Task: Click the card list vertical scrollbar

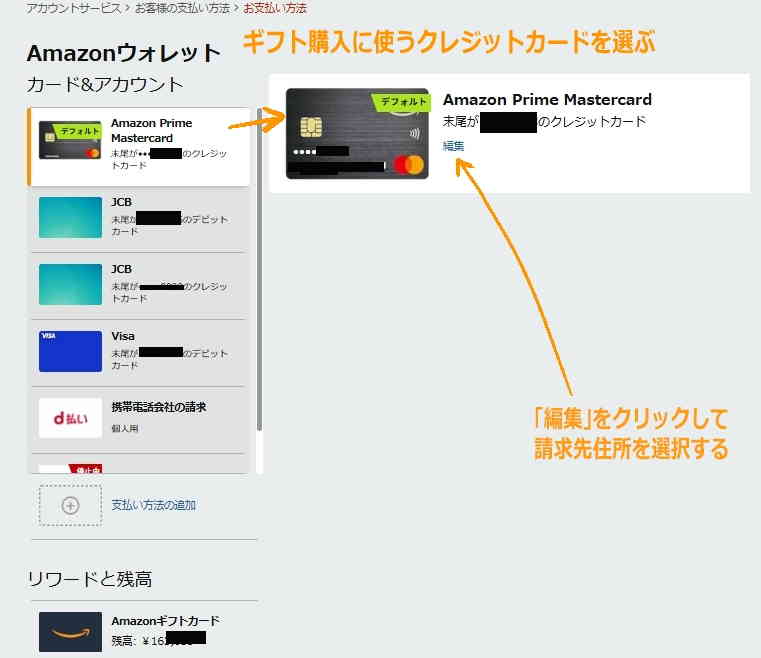Action: [x=260, y=270]
